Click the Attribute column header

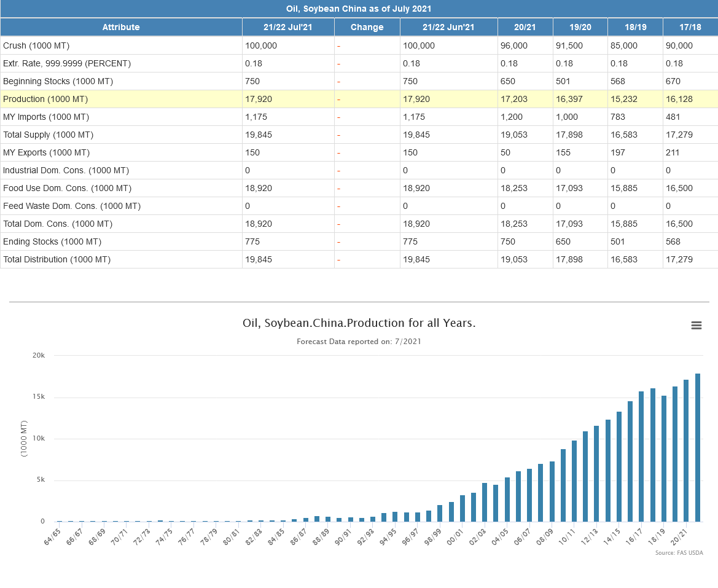(121, 27)
